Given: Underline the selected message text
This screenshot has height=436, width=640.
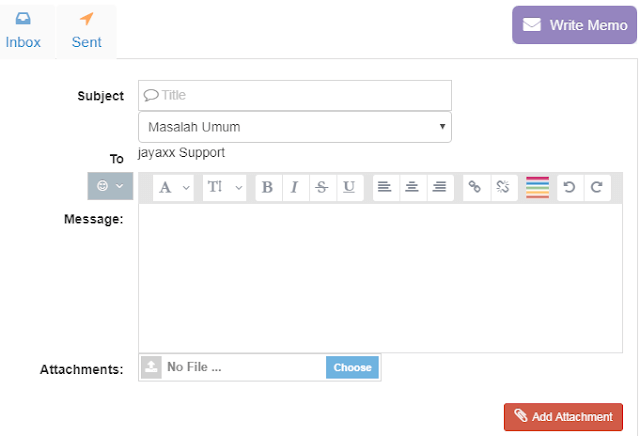Looking at the screenshot, I should pos(350,188).
